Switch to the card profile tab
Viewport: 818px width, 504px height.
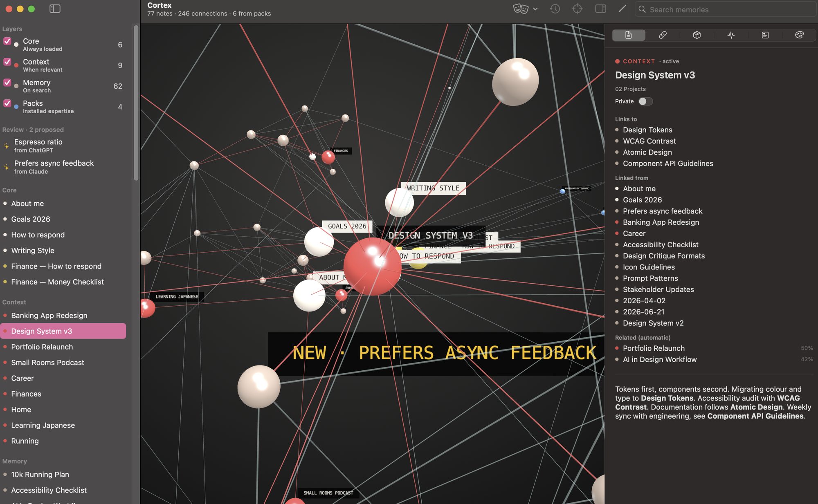(x=765, y=35)
